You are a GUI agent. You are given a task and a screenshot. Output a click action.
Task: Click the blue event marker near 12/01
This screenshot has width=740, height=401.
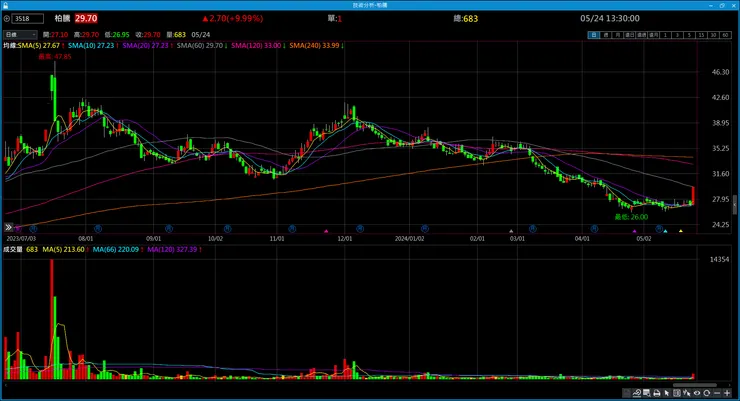click(360, 228)
